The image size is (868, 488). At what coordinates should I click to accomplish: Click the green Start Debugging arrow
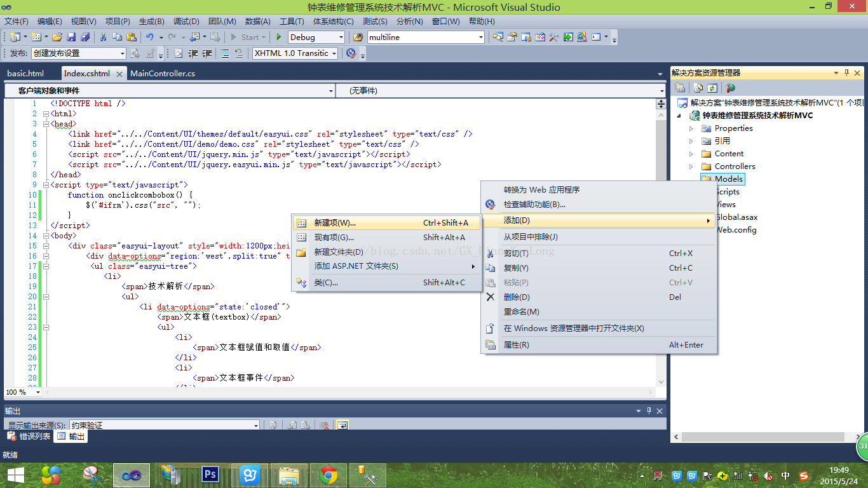point(278,37)
